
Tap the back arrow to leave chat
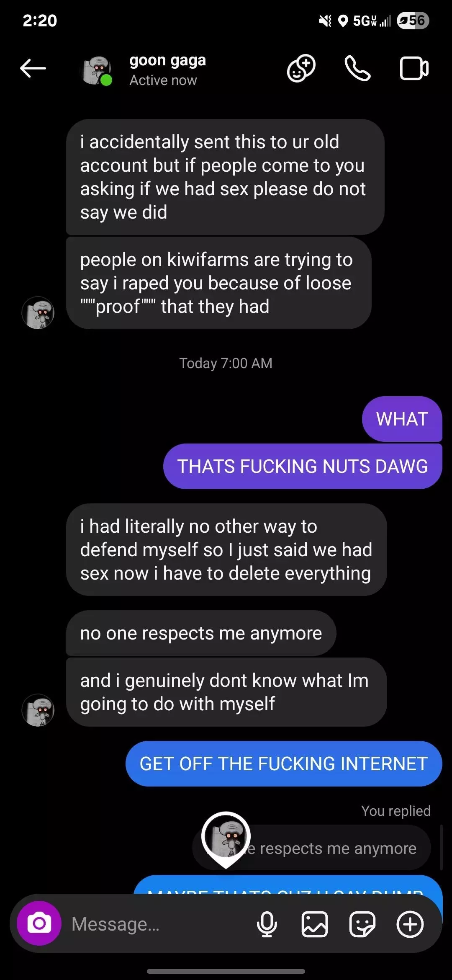tap(33, 68)
